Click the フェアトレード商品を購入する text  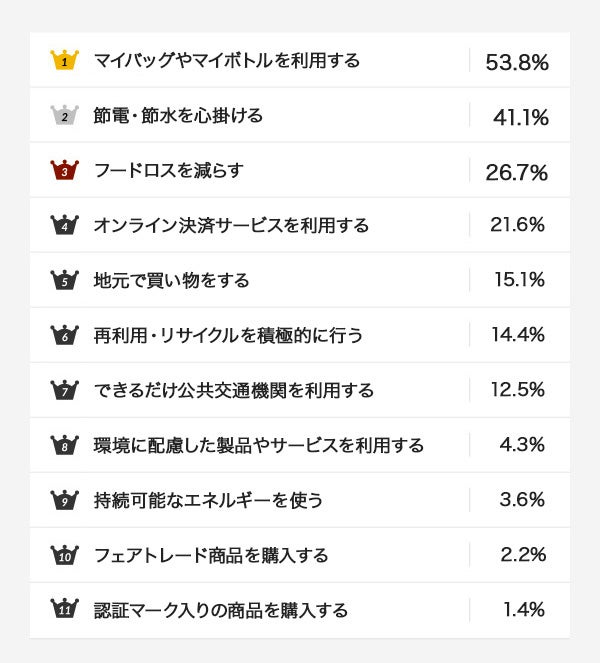tap(210, 555)
